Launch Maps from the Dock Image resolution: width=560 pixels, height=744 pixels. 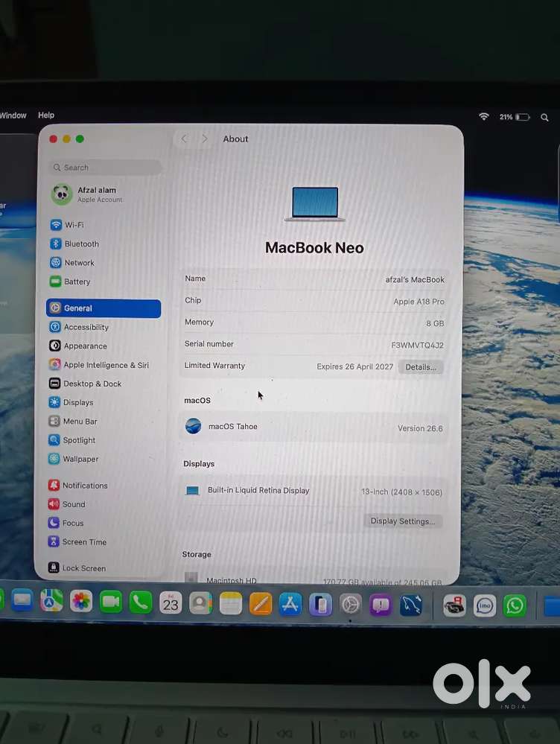click(51, 601)
